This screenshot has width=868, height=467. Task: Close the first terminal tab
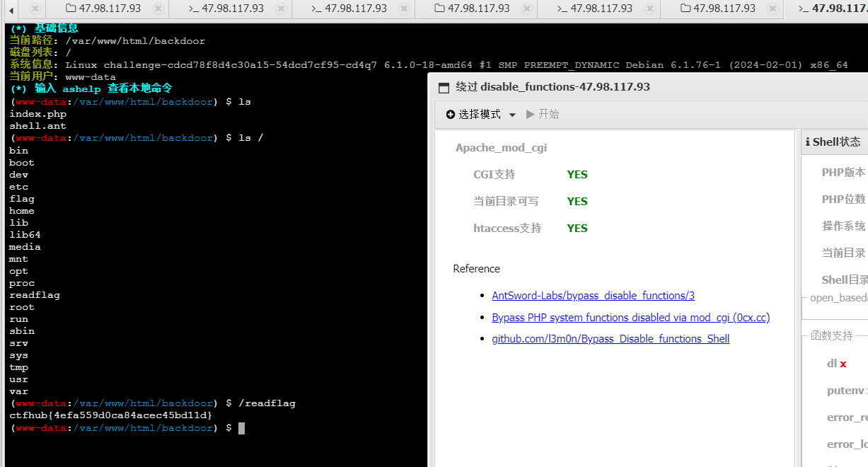coord(281,8)
